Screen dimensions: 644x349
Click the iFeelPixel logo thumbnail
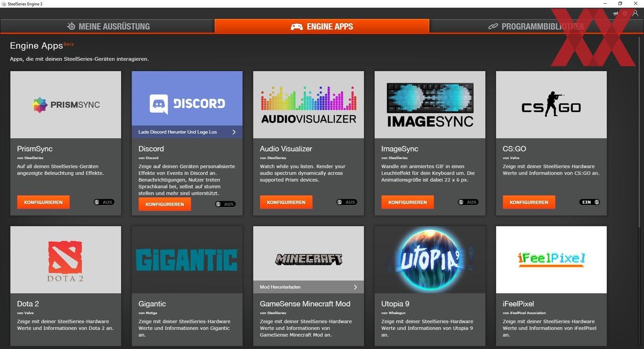pos(551,260)
